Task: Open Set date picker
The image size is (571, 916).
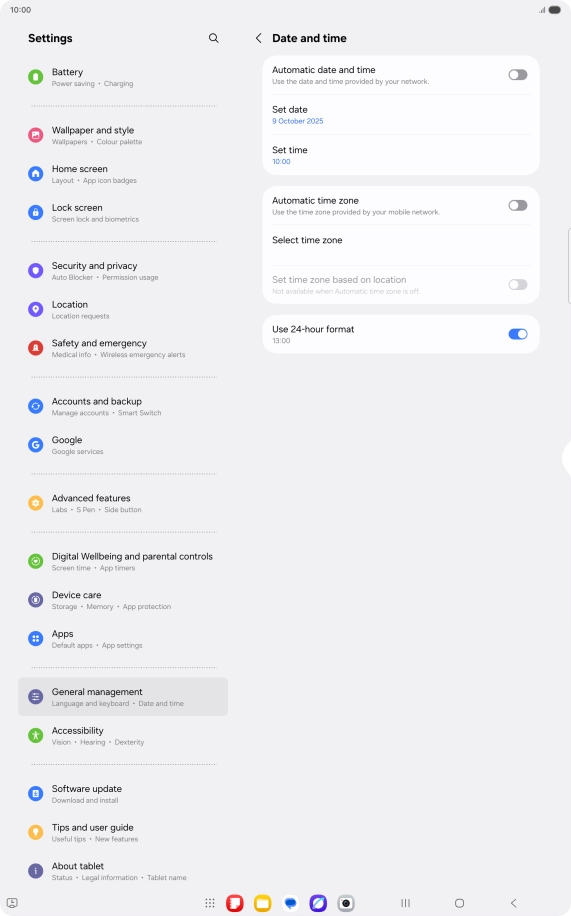Action: (401, 115)
